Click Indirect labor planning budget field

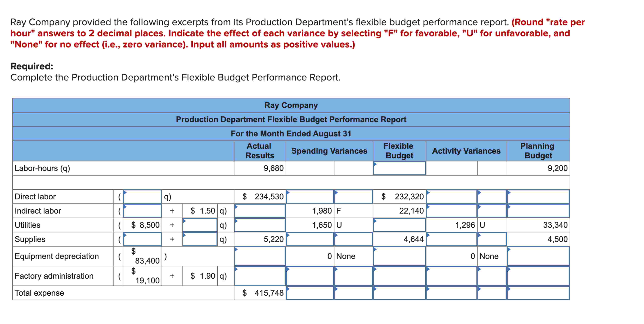click(x=538, y=211)
